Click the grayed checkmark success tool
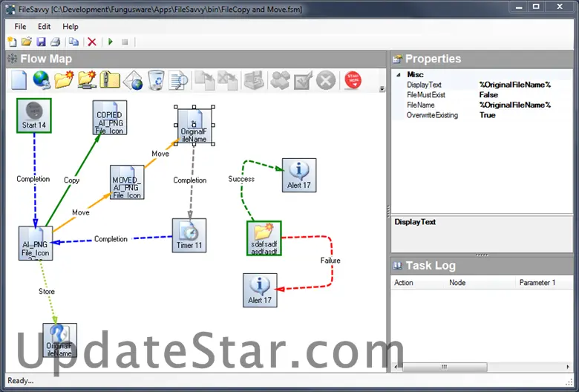The height and width of the screenshot is (392, 579). (x=303, y=79)
